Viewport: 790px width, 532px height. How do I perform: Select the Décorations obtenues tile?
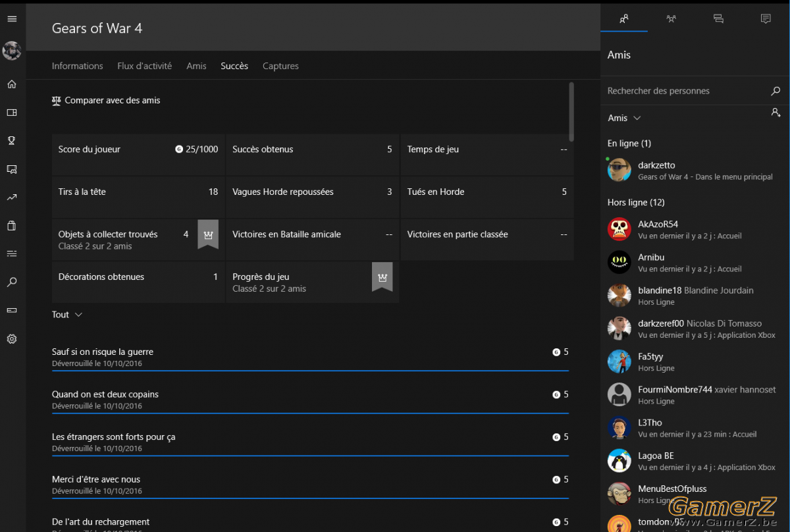138,282
